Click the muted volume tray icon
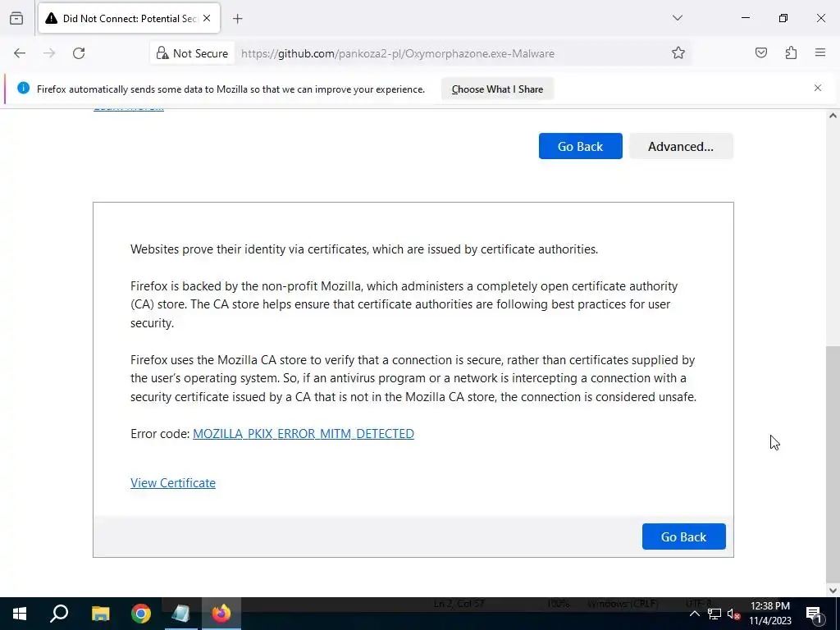Viewport: 840px width, 630px height. point(733,614)
